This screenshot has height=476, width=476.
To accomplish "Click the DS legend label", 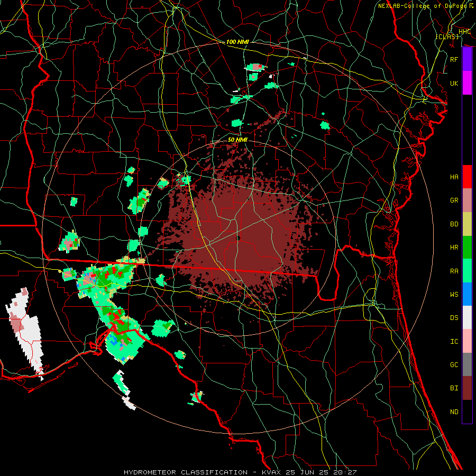I will (454, 318).
